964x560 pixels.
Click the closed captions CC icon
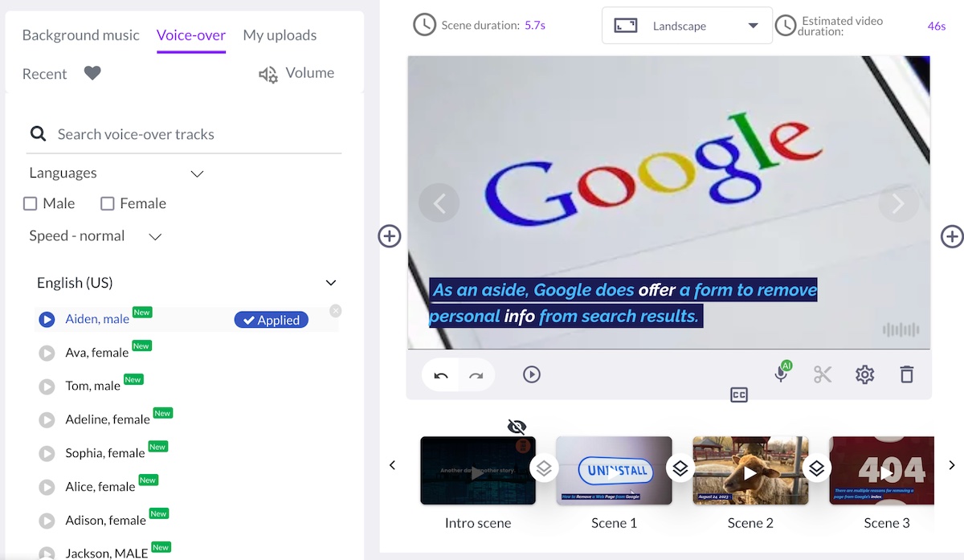[739, 394]
